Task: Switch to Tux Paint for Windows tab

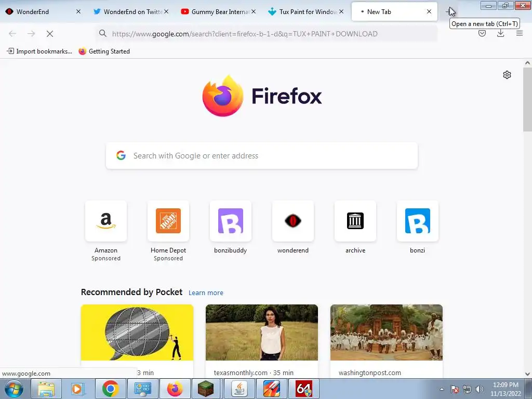Action: 305,11
